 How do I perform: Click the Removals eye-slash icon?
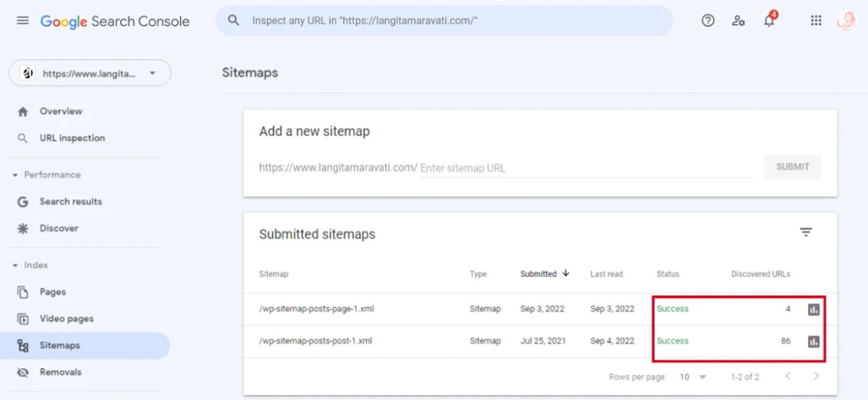pyautogui.click(x=22, y=373)
